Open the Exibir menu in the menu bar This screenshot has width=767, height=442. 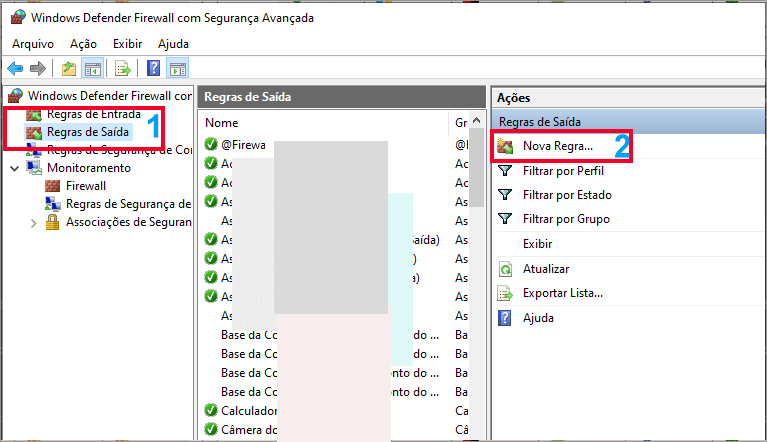(x=127, y=44)
